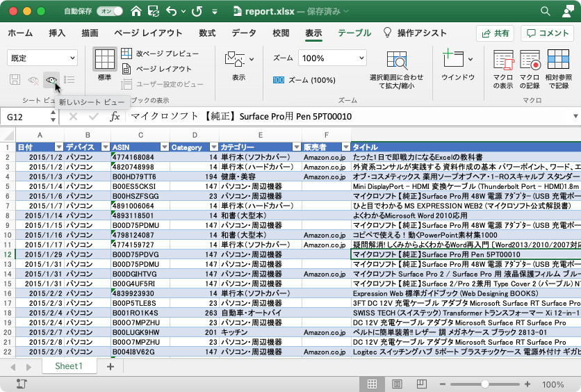Click the Redo arrow icon
Screen dimensions: 581x392
197,11
